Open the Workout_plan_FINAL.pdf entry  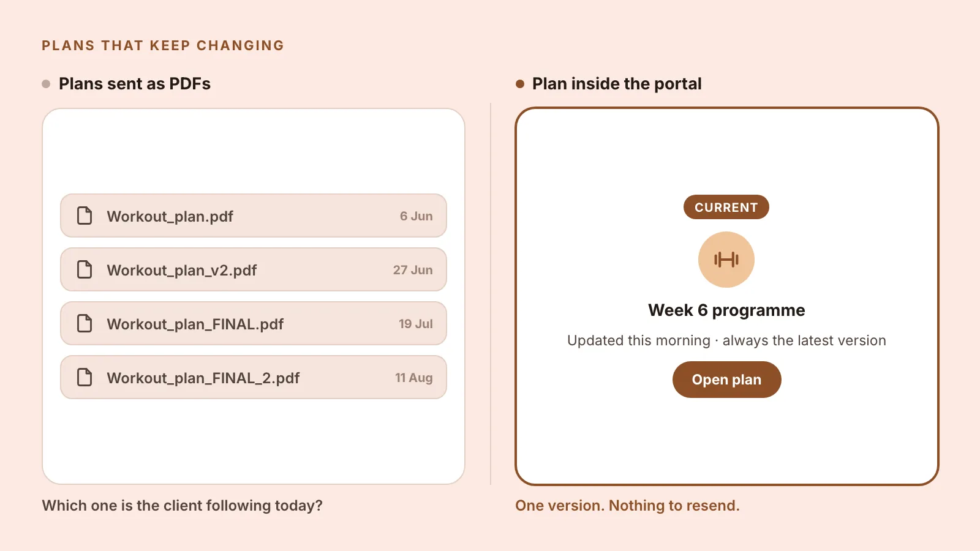pos(254,323)
